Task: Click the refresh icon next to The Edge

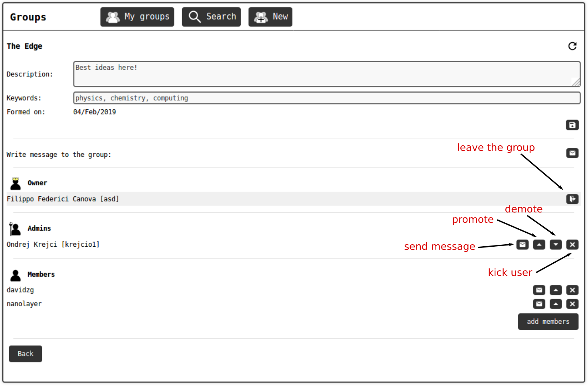Action: (x=572, y=46)
